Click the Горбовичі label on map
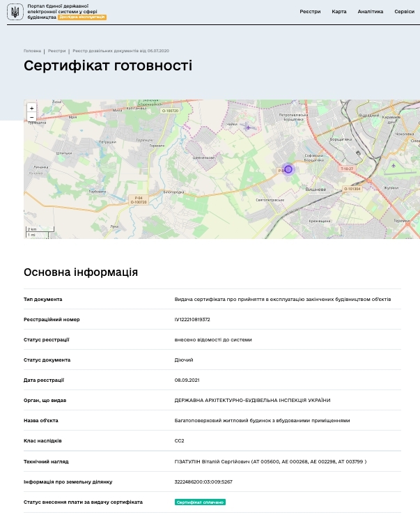420x517 pixels. [x=98, y=192]
